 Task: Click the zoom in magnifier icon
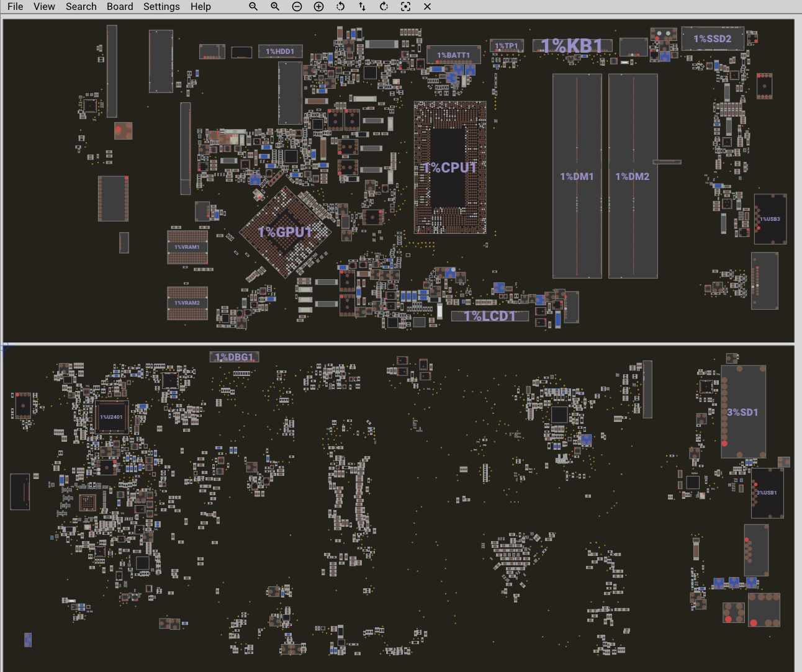point(275,6)
